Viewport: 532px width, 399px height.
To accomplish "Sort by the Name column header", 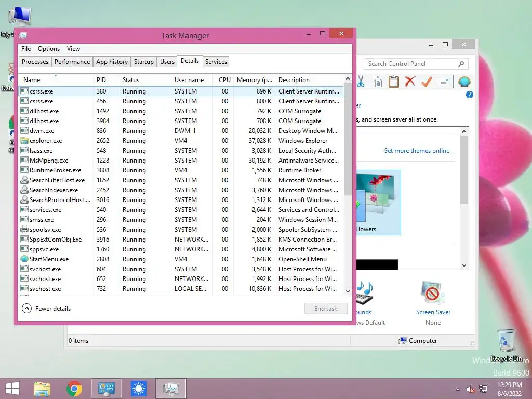I will [x=55, y=79].
